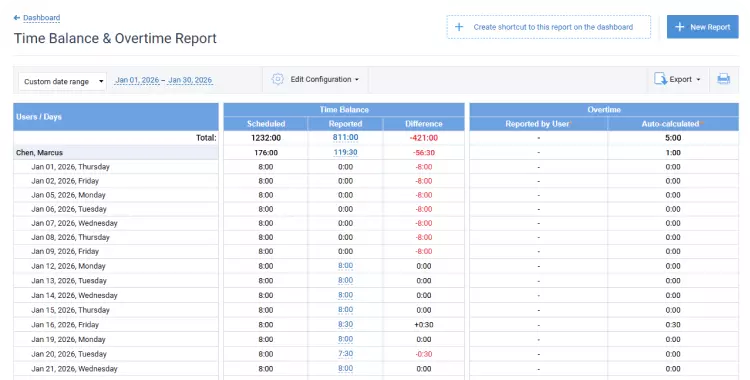The height and width of the screenshot is (380, 750).
Task: Print the report using printer icon
Action: 724,79
